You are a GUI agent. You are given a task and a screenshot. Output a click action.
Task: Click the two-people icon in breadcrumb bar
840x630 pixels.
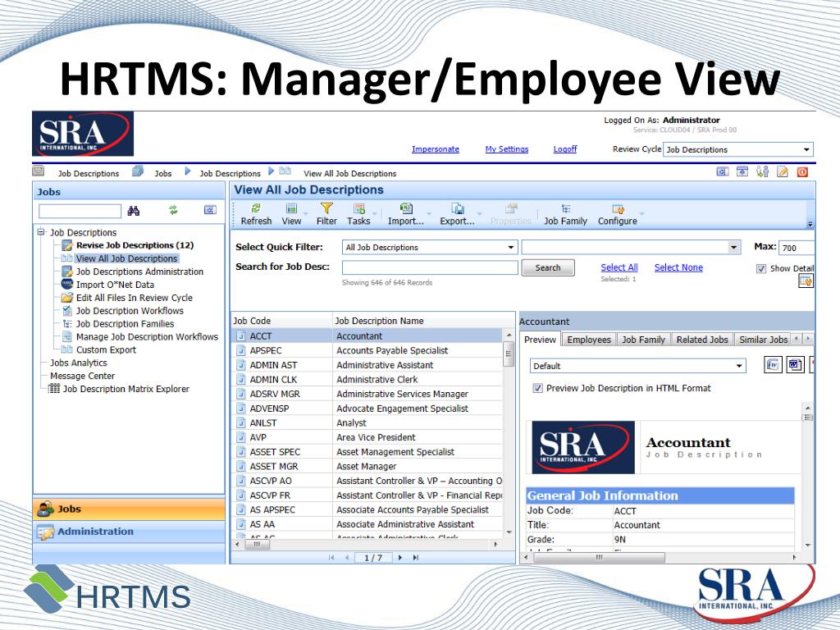tap(762, 172)
